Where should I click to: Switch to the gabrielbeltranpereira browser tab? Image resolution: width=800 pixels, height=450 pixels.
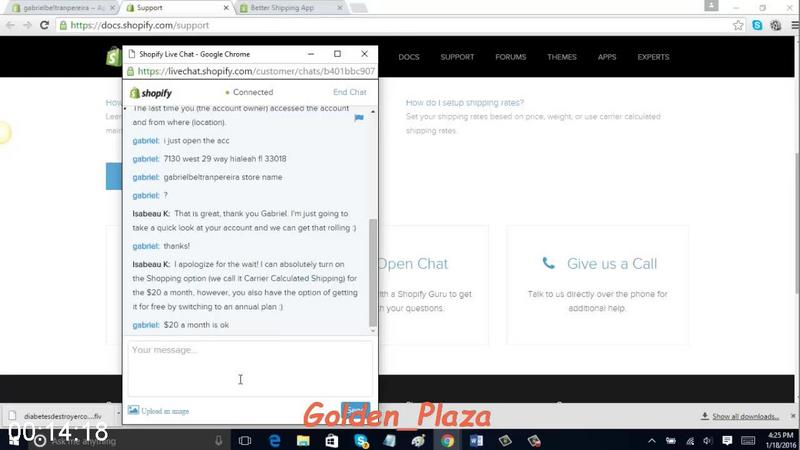[x=62, y=8]
